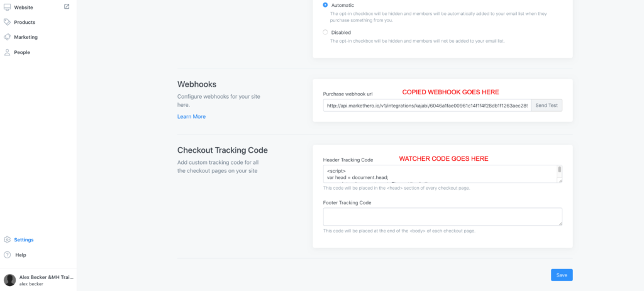Select the Disabled opt-in radio option

[x=325, y=32]
